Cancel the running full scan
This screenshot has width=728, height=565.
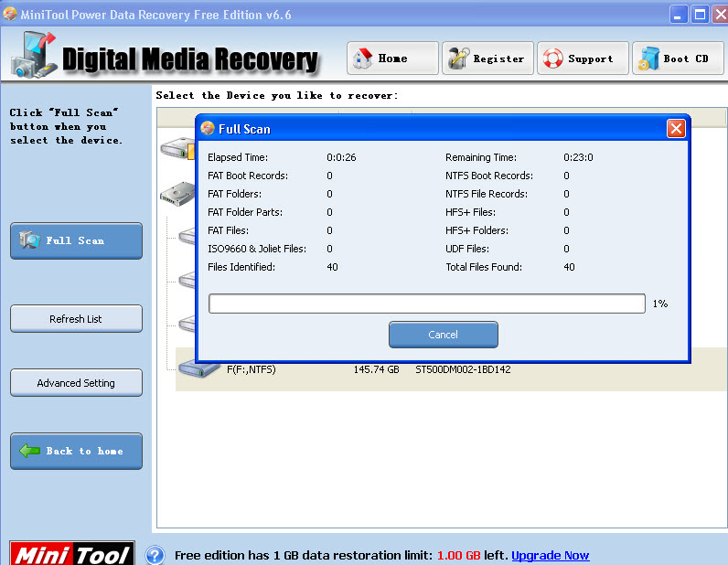tap(444, 335)
